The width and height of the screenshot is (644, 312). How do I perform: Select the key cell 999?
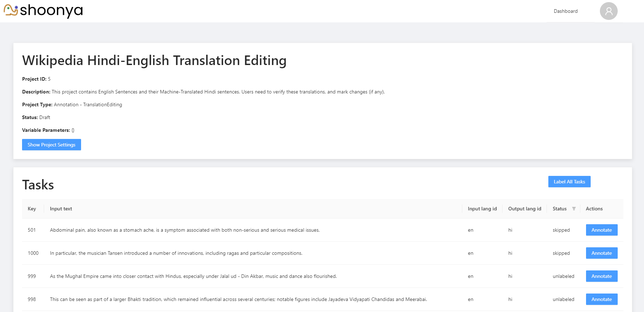point(32,276)
